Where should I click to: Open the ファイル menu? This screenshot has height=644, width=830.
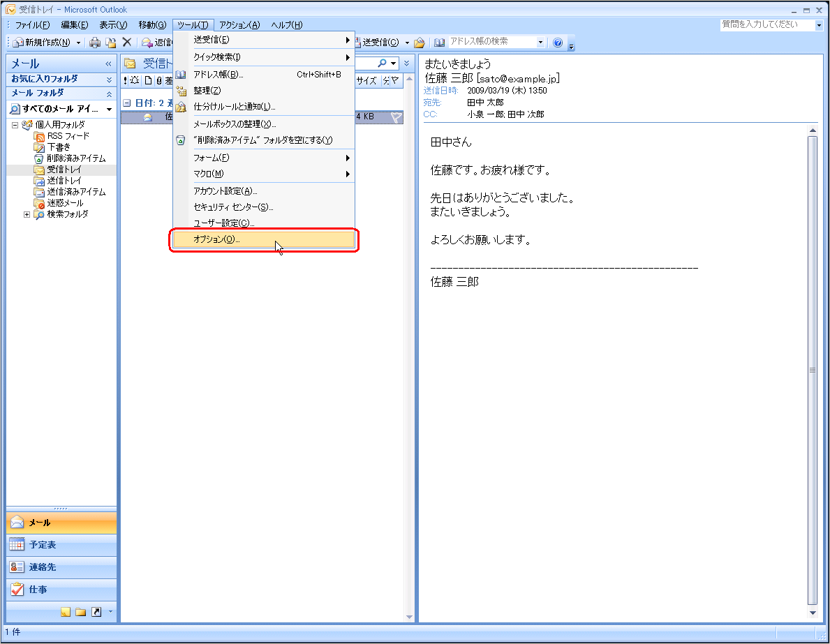[31, 25]
